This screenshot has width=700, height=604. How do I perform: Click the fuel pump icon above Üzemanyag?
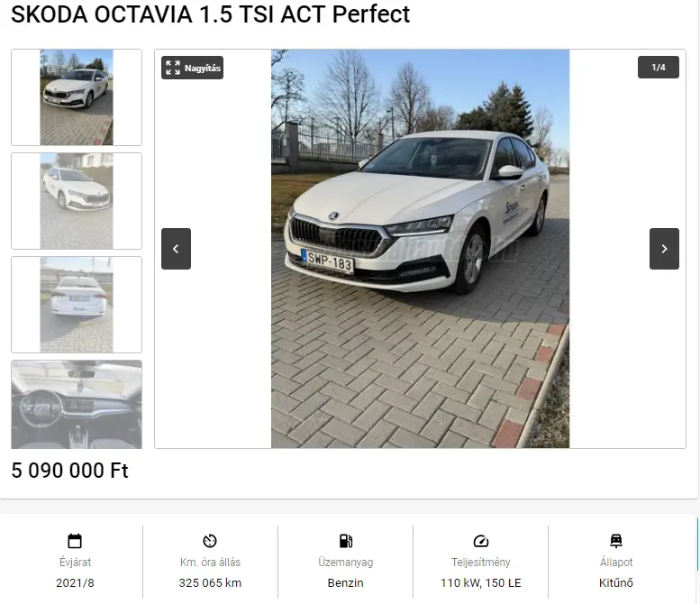345,541
